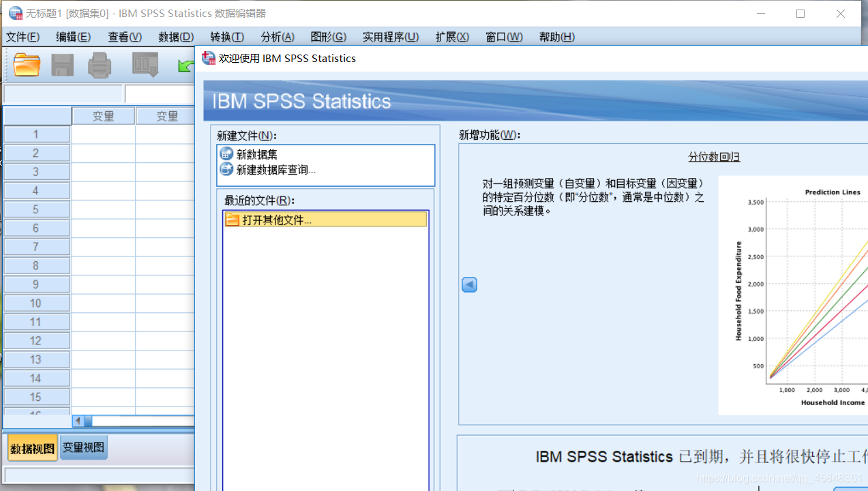
Task: Click the print toolbar icon
Action: tap(100, 65)
